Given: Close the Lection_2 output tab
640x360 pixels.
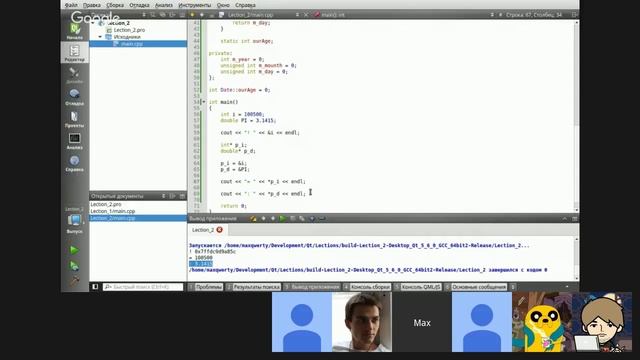Looking at the screenshot, I should tap(220, 230).
